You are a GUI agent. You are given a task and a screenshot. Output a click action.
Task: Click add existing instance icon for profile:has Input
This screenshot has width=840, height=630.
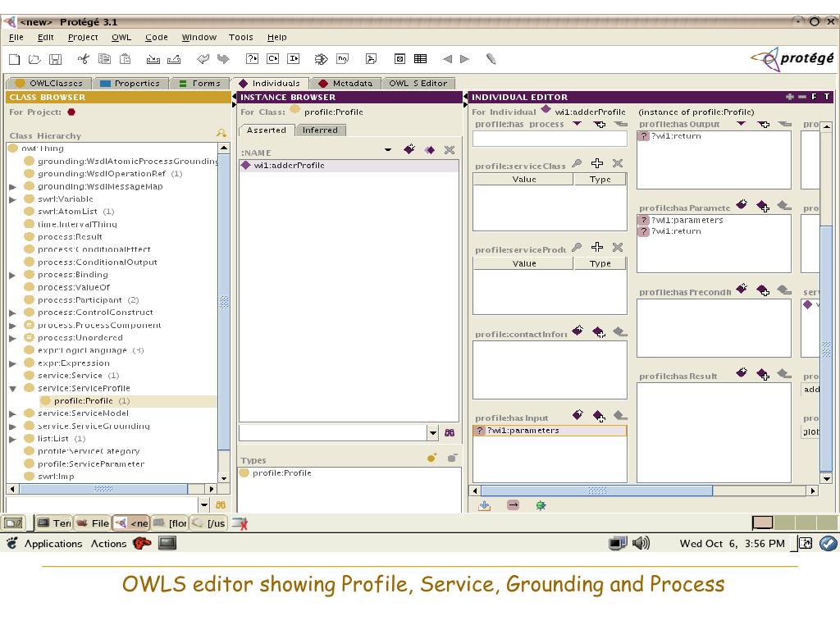(599, 415)
